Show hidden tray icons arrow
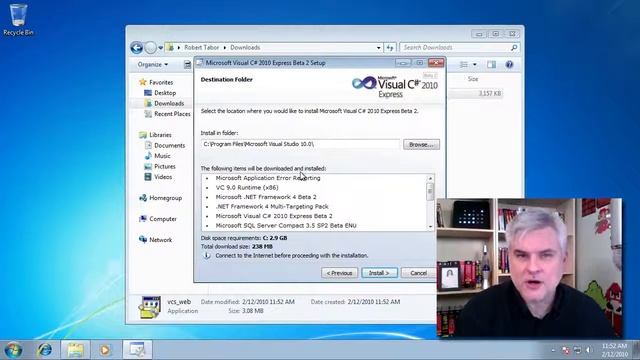The height and width of the screenshot is (360, 640). tap(553, 350)
